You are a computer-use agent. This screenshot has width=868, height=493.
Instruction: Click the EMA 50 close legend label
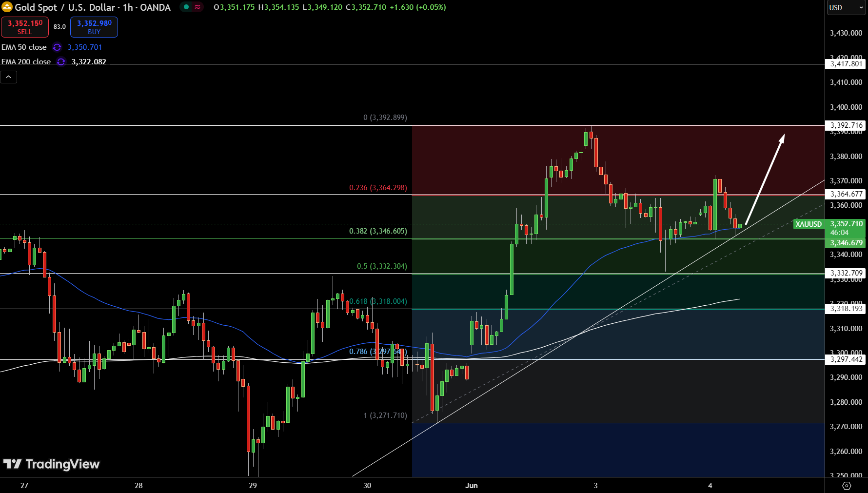[24, 47]
